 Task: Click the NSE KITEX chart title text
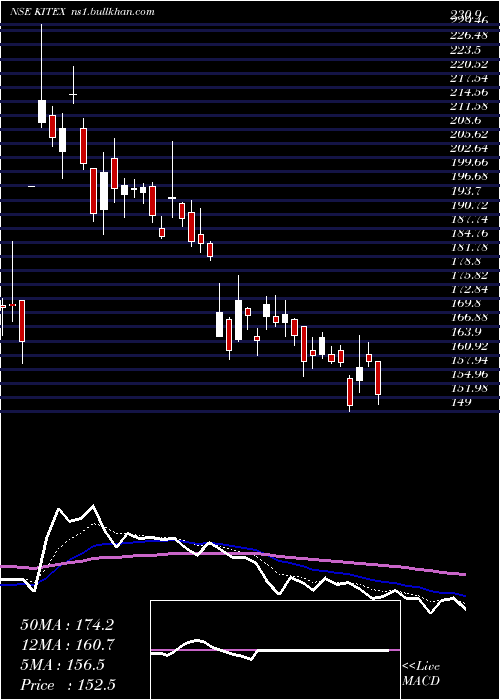(x=83, y=12)
